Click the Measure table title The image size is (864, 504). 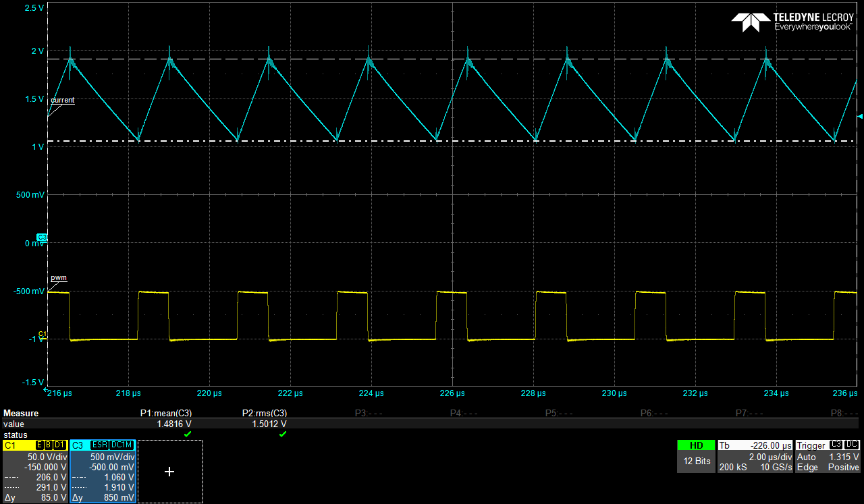tap(21, 414)
